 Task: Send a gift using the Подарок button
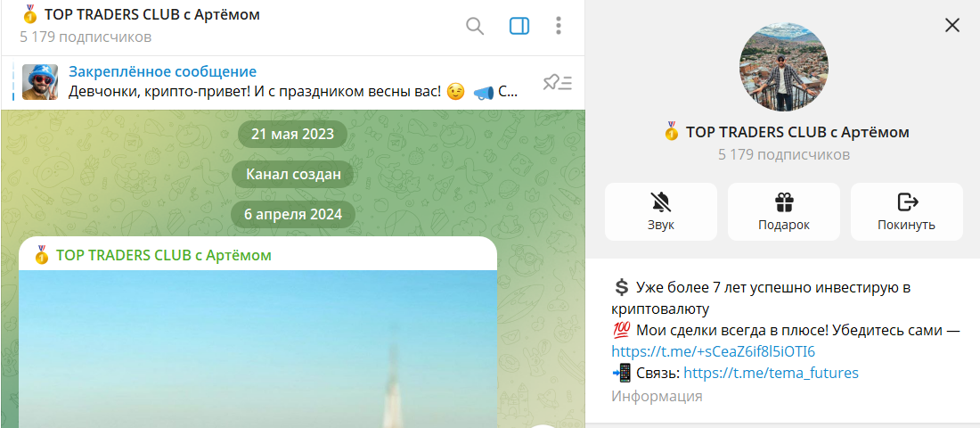(783, 211)
